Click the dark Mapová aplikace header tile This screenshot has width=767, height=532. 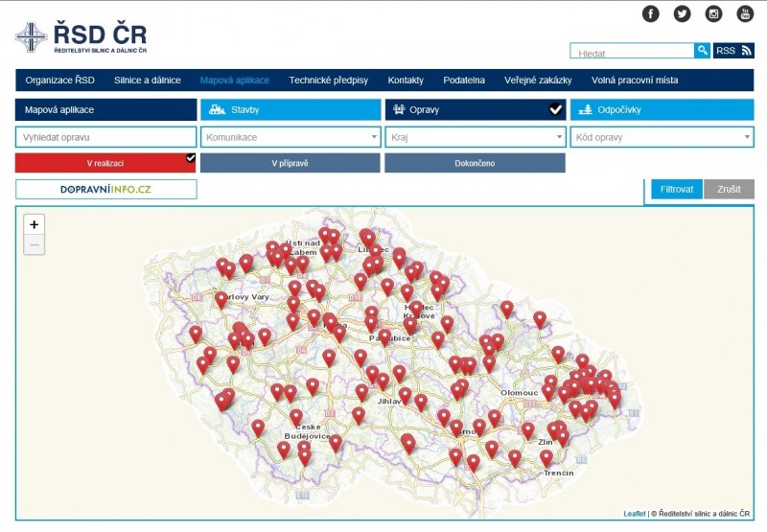pos(106,109)
